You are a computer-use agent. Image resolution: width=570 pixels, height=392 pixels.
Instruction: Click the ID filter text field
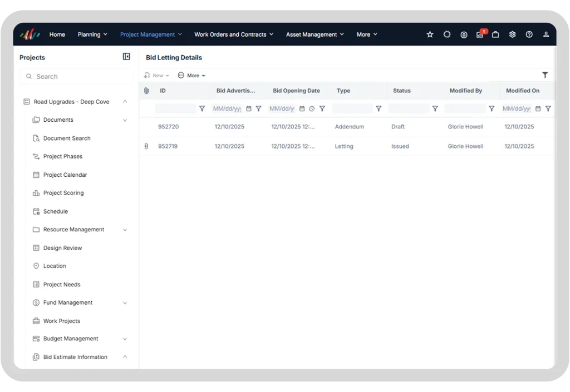[x=175, y=108]
